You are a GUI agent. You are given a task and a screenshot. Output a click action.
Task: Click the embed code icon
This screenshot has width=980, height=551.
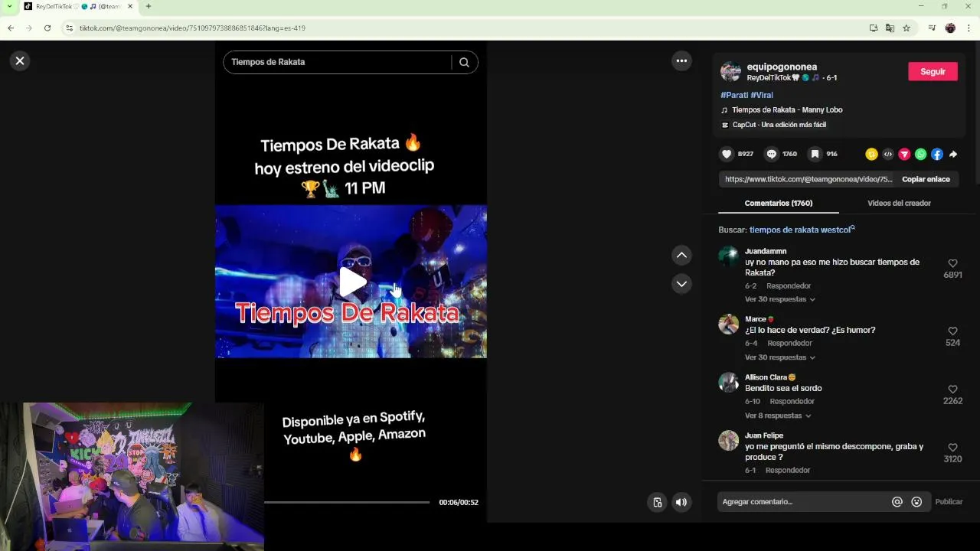point(888,154)
